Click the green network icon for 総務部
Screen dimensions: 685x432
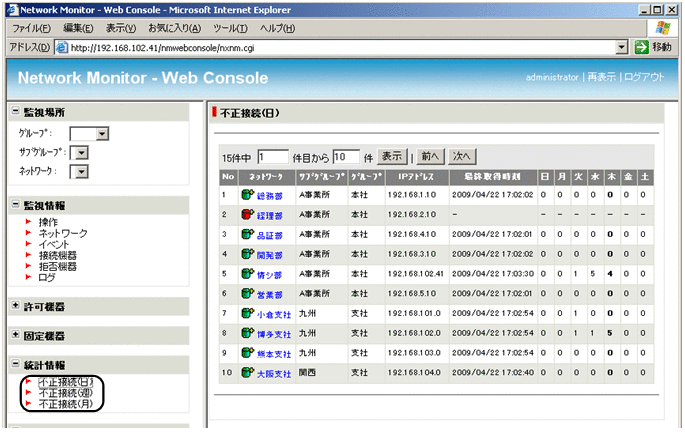pyautogui.click(x=248, y=195)
